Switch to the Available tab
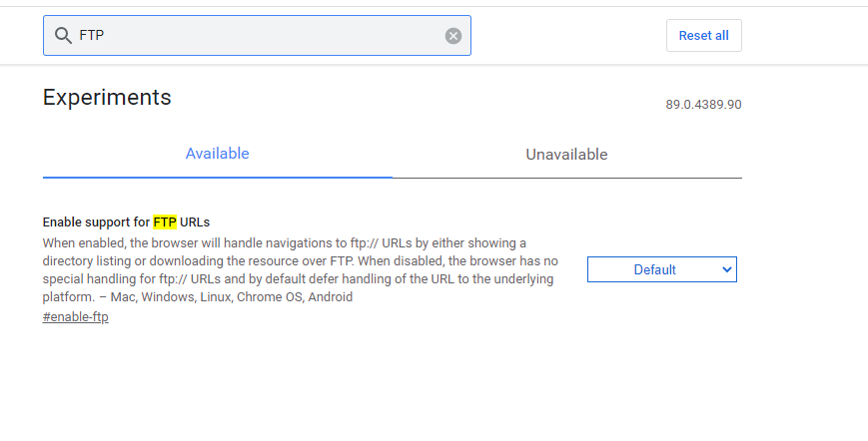The width and height of the screenshot is (868, 441). coord(217,154)
